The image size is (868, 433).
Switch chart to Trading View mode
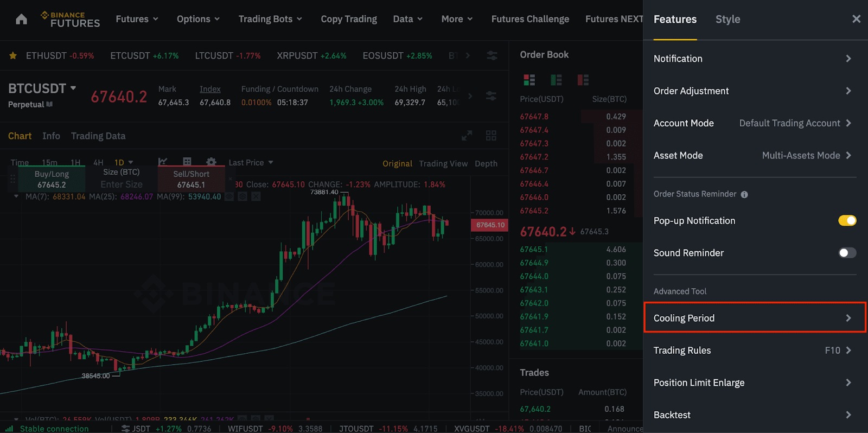(x=443, y=163)
